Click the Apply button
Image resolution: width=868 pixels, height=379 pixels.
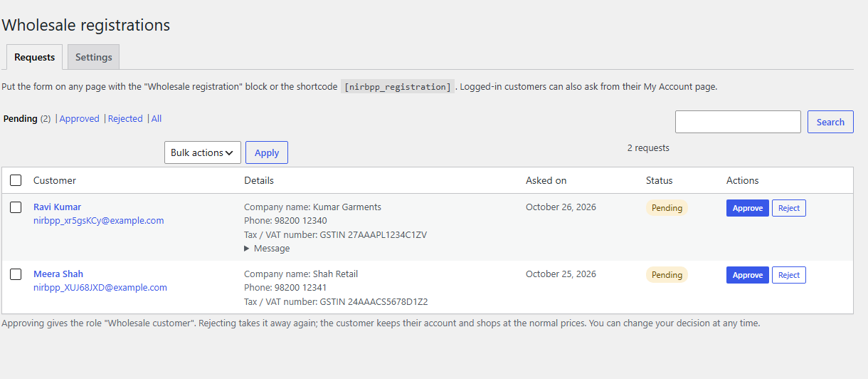click(267, 152)
